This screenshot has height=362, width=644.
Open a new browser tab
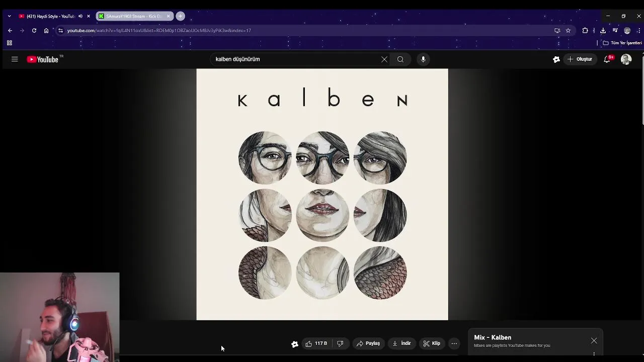[x=180, y=16]
